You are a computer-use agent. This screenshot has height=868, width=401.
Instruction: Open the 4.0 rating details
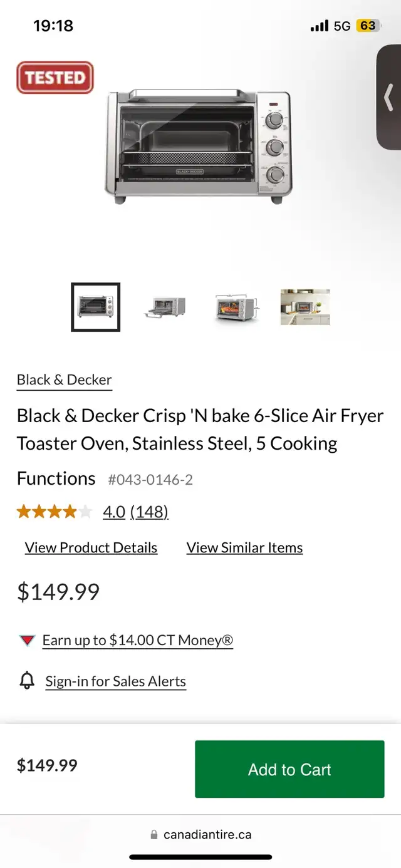click(113, 512)
